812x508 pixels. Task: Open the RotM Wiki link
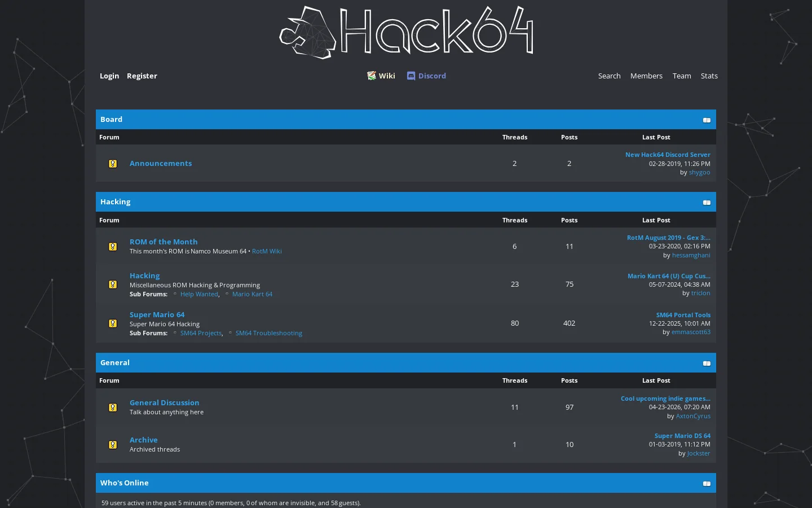coord(267,251)
